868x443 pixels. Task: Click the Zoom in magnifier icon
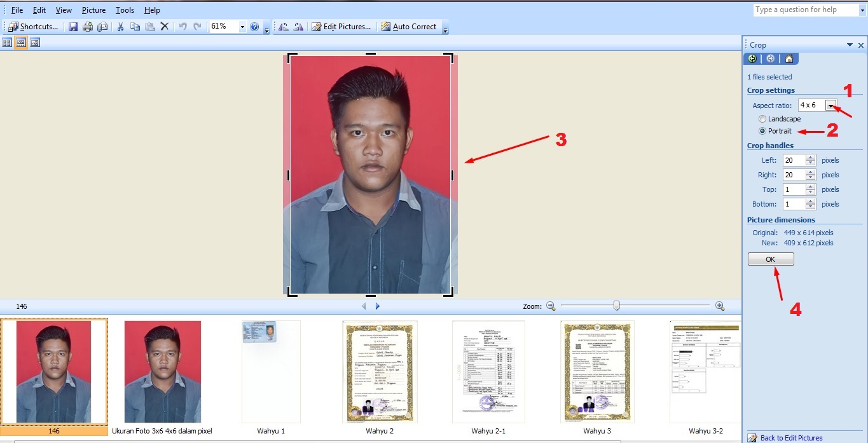(x=720, y=306)
